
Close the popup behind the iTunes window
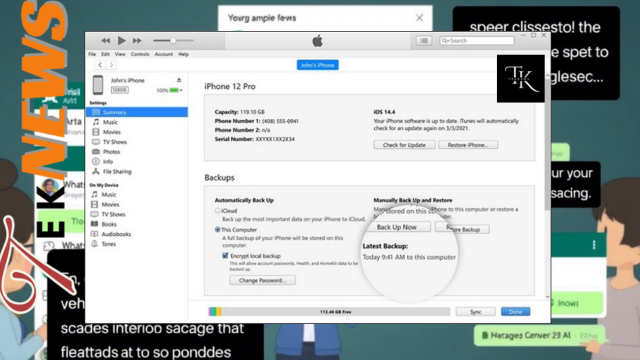pos(419,18)
